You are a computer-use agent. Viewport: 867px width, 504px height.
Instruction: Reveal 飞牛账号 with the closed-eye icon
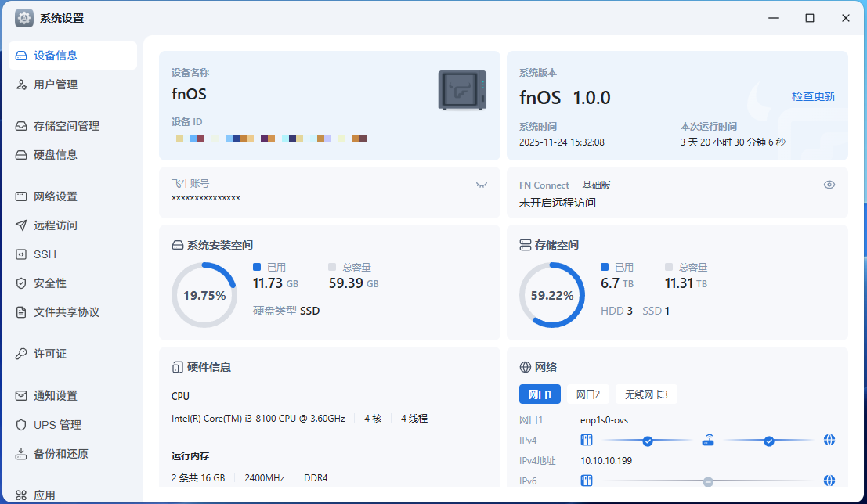point(482,185)
